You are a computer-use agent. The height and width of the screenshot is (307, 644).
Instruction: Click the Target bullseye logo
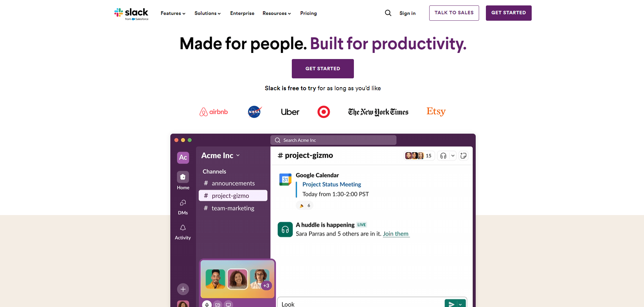[324, 112]
